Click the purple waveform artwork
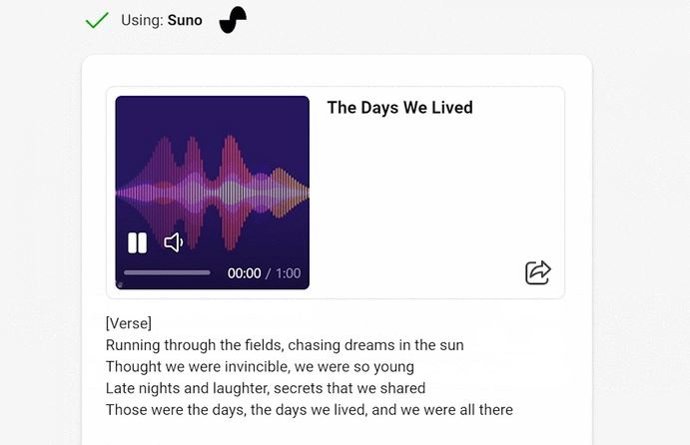 pos(212,170)
